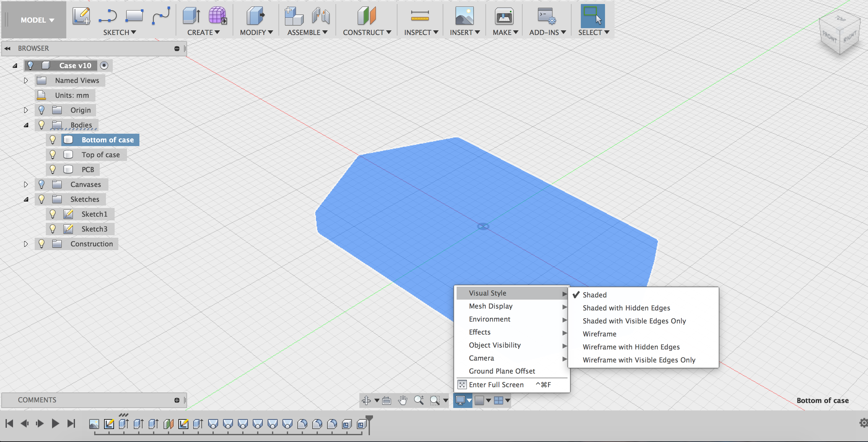Hide the Bottom of case body
Viewport: 868px width, 442px height.
[53, 140]
